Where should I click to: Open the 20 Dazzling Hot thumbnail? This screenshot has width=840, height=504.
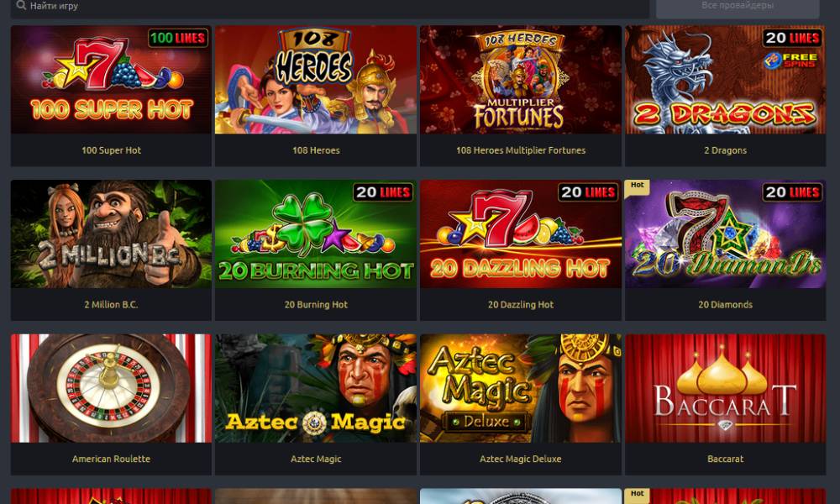[521, 234]
